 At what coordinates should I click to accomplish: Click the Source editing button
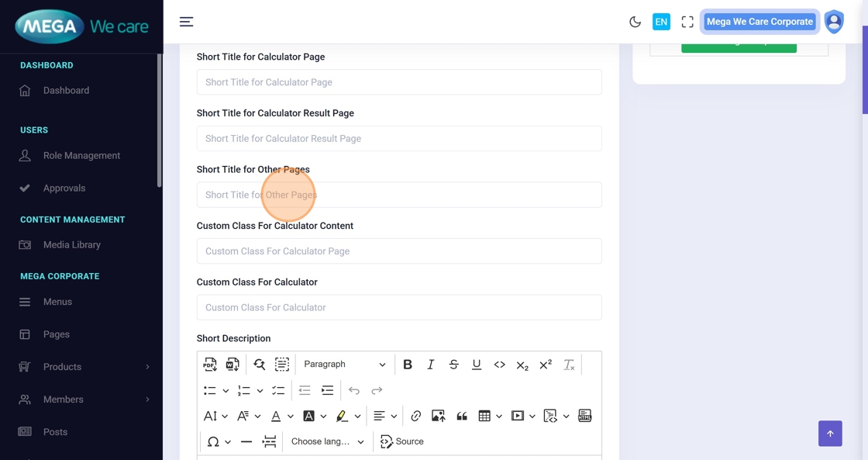pos(402,441)
